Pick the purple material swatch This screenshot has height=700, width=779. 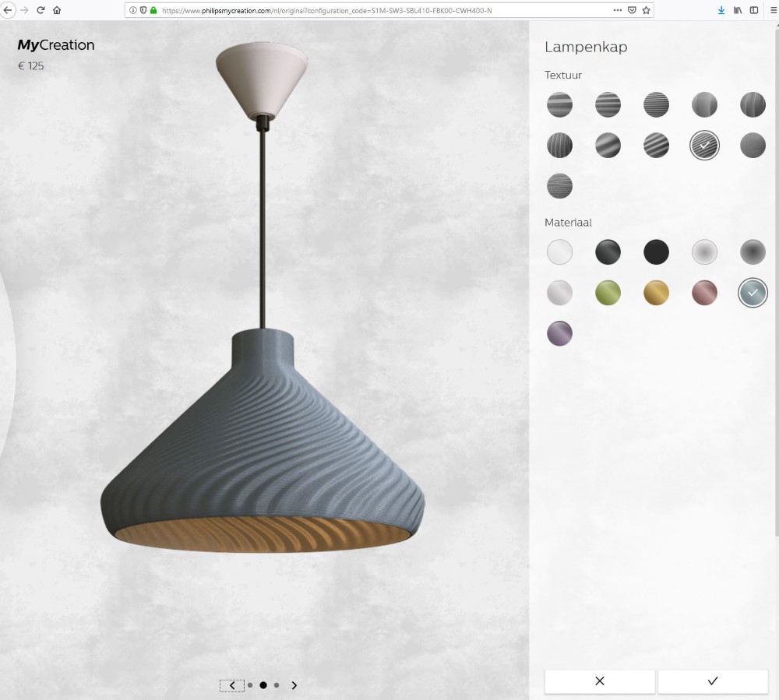pos(559,333)
